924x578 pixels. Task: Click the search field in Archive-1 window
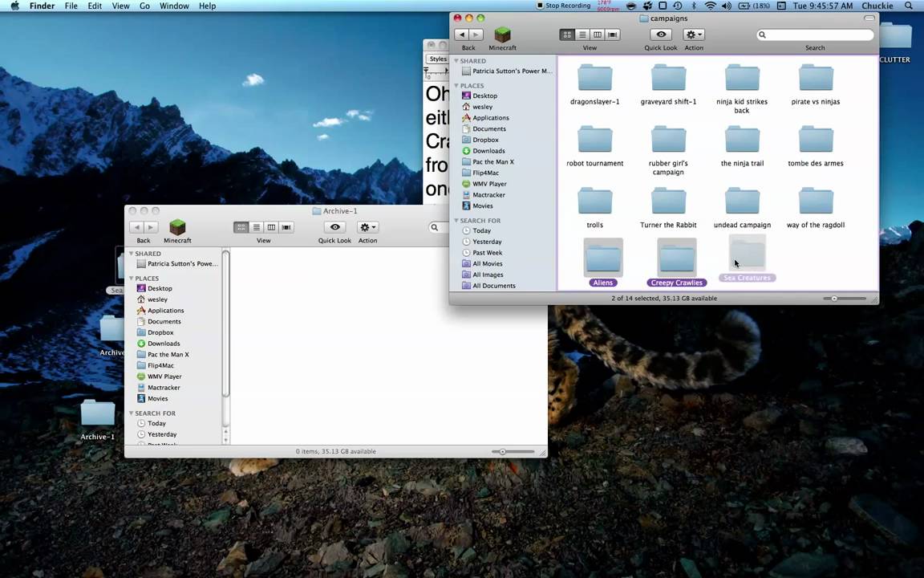(x=439, y=227)
